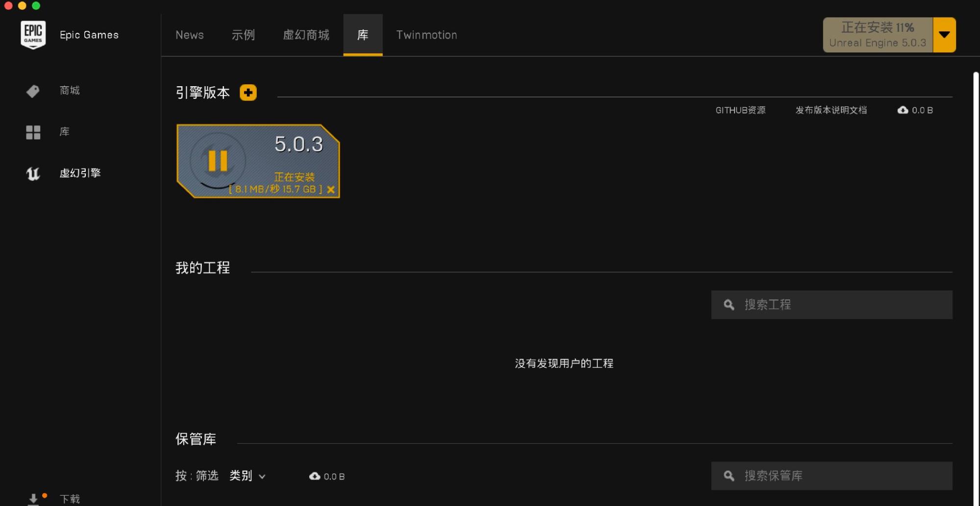Click the 我的工程 section heading

(202, 268)
